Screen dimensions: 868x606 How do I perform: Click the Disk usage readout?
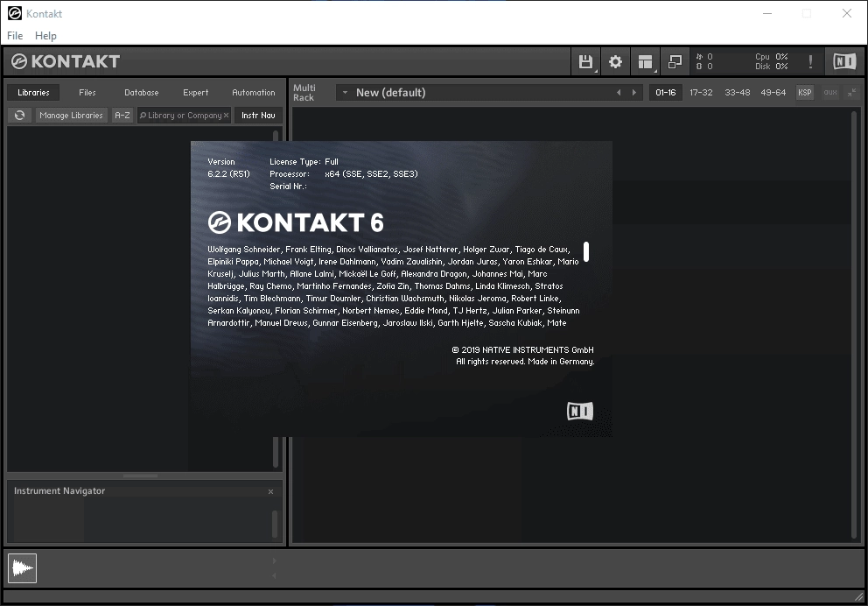771,67
